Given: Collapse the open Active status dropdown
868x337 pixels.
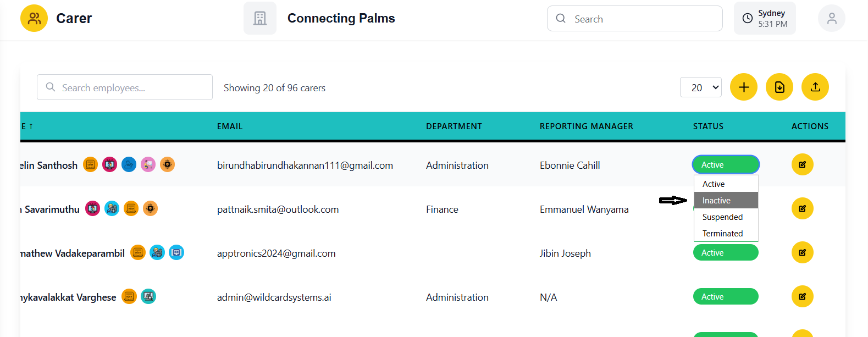Looking at the screenshot, I should point(726,164).
